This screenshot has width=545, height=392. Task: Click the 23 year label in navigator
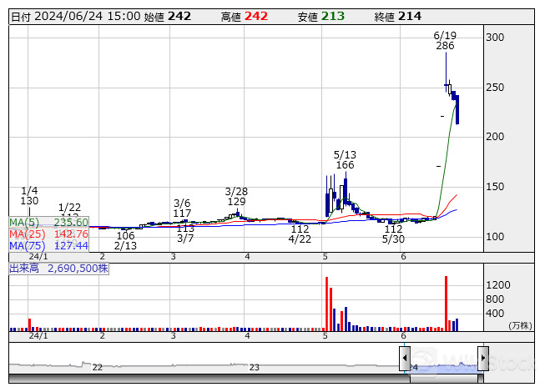[x=255, y=367]
